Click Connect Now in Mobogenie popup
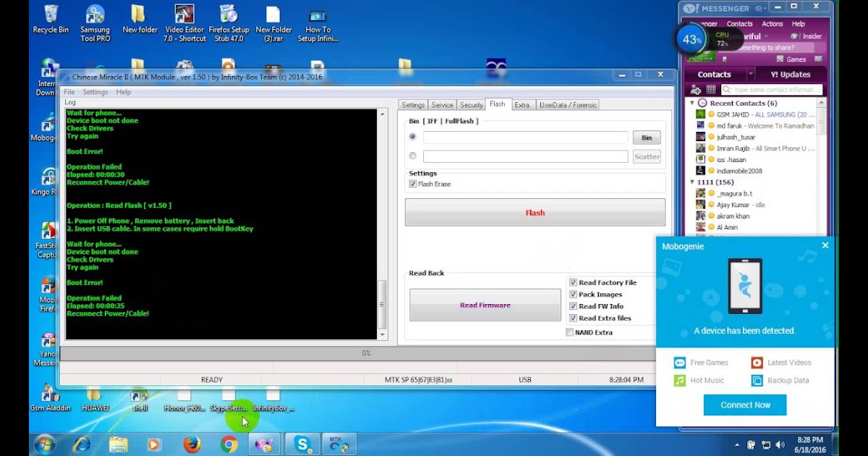Viewport: 868px width, 456px height. [x=745, y=405]
